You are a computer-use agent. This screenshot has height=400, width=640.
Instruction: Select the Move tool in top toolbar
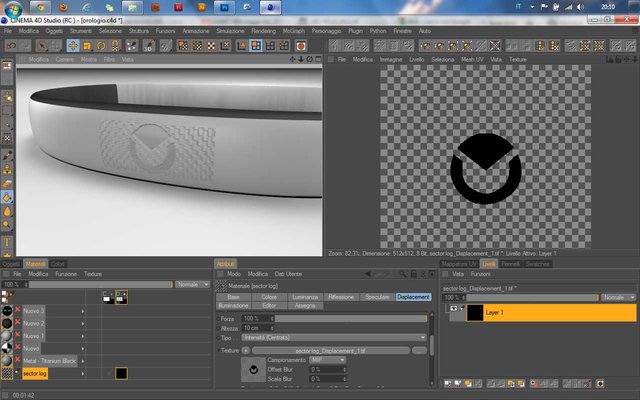(x=73, y=46)
